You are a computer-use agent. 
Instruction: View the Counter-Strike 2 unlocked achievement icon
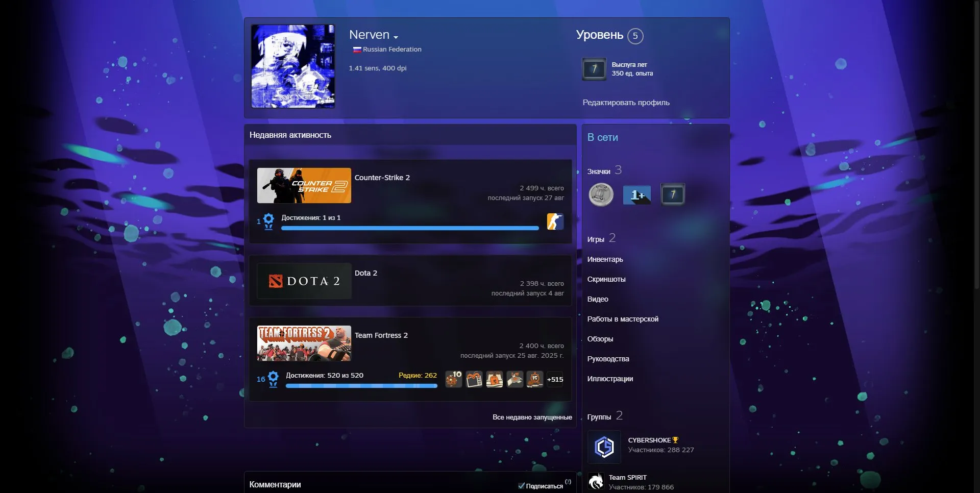point(555,221)
